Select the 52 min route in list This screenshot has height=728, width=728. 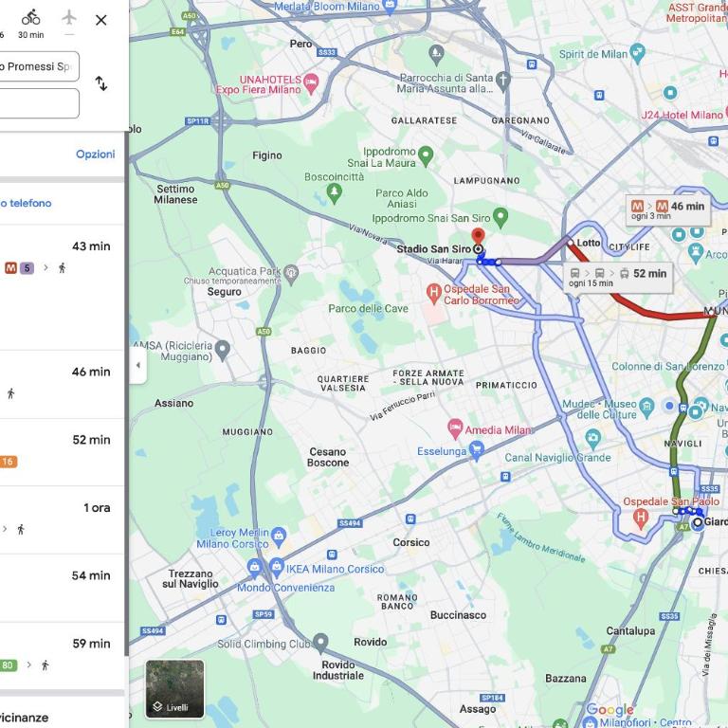[62, 453]
